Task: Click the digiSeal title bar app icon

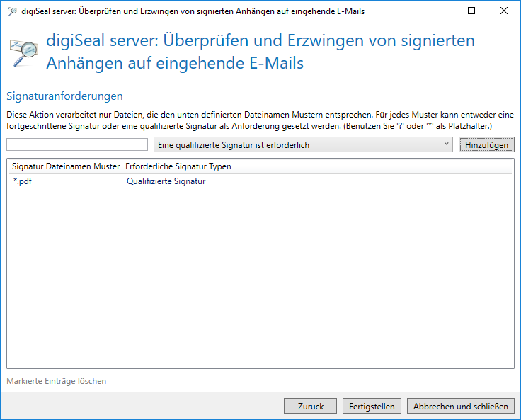Action: click(12, 11)
